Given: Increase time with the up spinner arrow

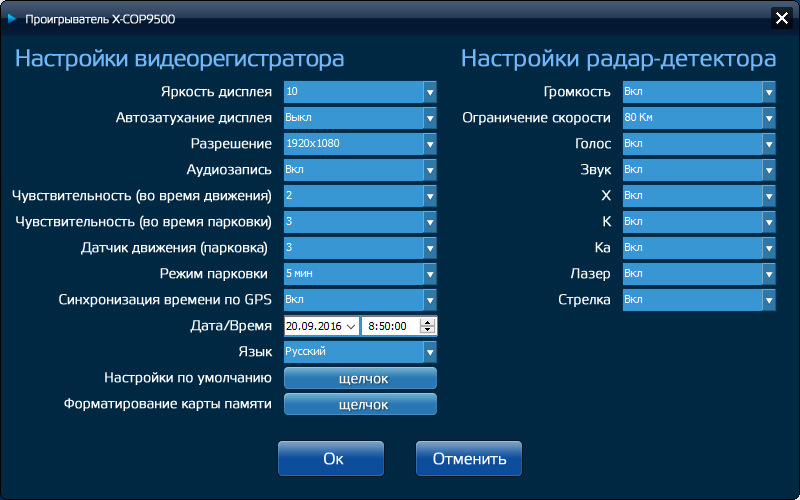Looking at the screenshot, I should [x=428, y=322].
